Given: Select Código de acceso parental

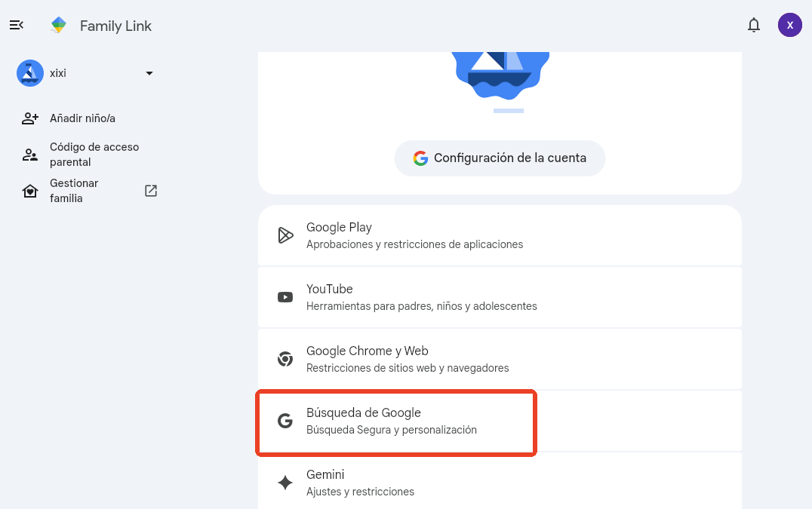Looking at the screenshot, I should pyautogui.click(x=94, y=154).
